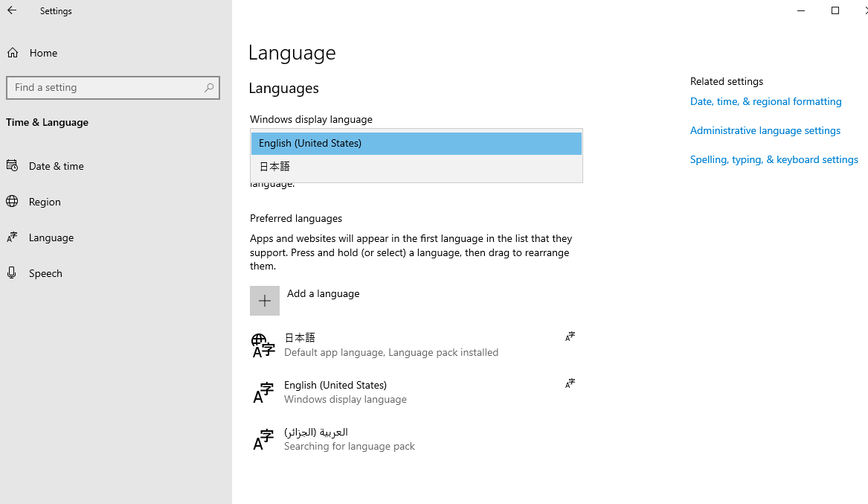Click the plus icon to add language
The image size is (868, 504).
(265, 301)
